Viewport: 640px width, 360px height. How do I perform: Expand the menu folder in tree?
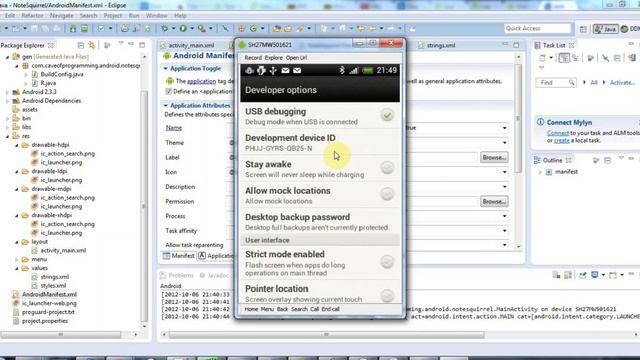17,260
